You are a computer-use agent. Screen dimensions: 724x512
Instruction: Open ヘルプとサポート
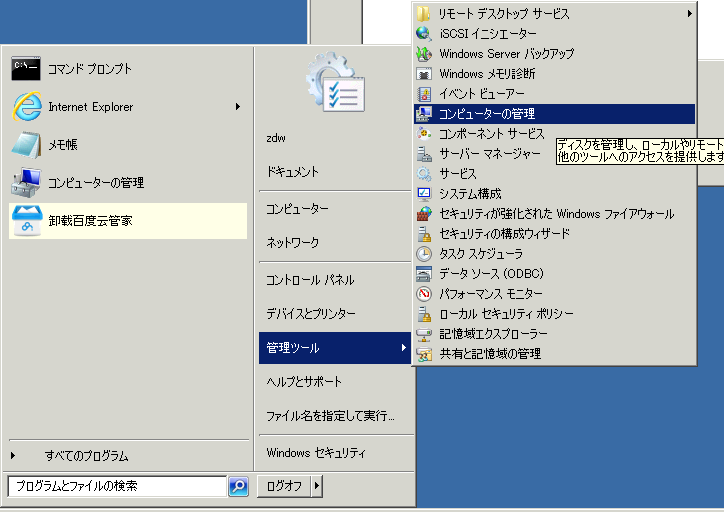click(x=304, y=382)
